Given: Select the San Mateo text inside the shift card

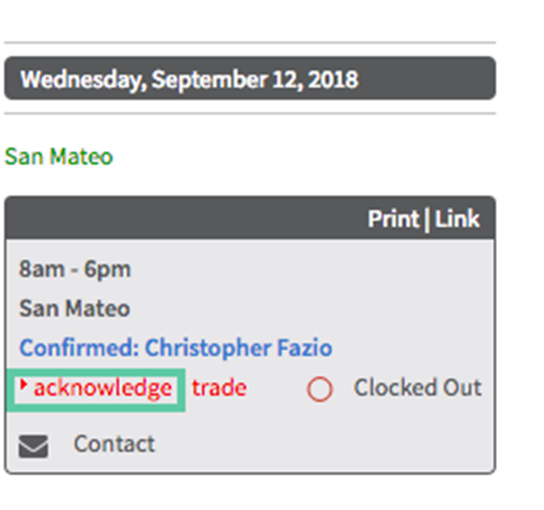Looking at the screenshot, I should coord(75,308).
